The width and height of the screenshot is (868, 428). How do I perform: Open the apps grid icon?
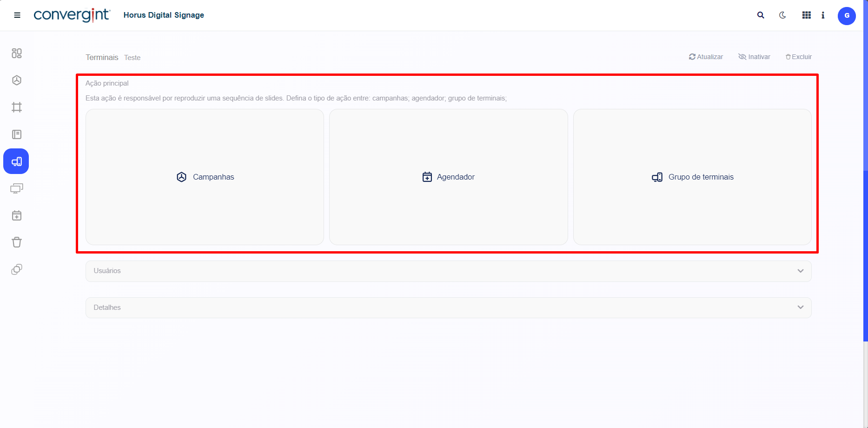pyautogui.click(x=806, y=15)
